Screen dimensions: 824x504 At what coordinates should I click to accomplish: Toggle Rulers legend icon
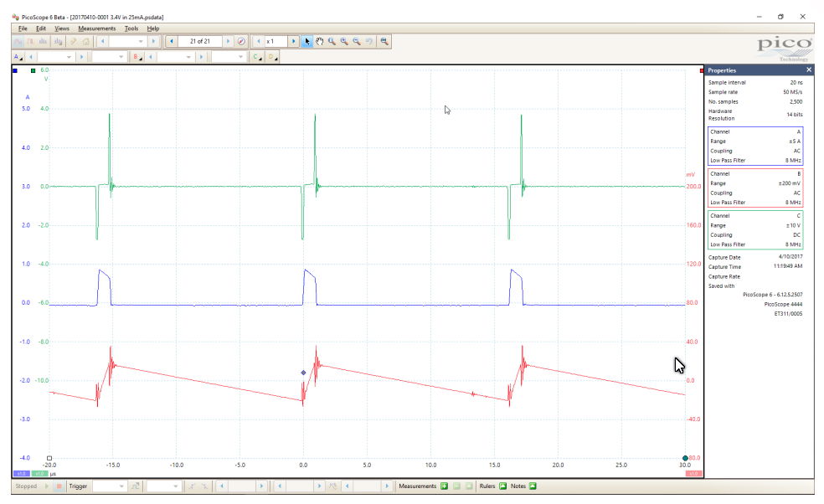tap(503, 486)
